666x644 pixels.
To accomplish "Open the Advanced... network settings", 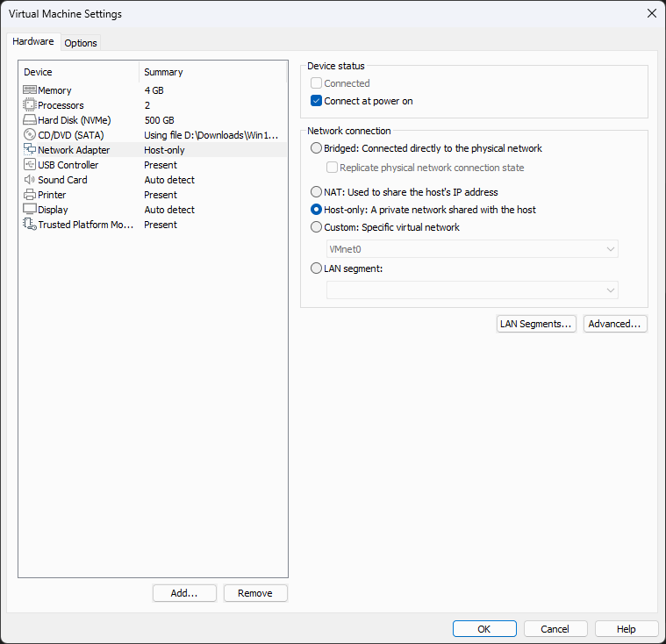I will pyautogui.click(x=614, y=324).
